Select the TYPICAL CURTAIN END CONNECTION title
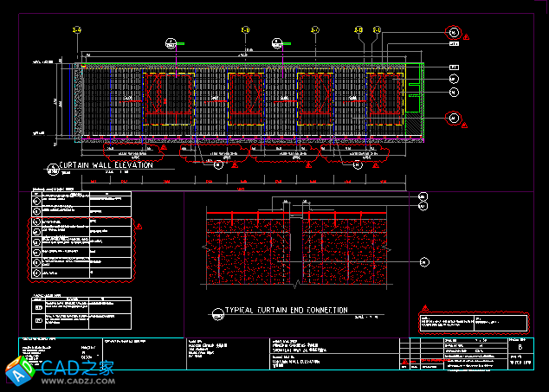 tap(286, 310)
